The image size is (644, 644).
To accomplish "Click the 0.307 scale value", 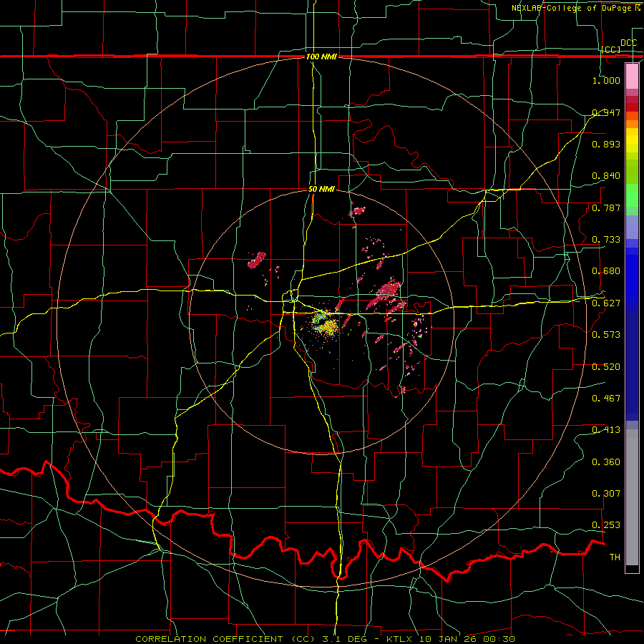I will (606, 494).
